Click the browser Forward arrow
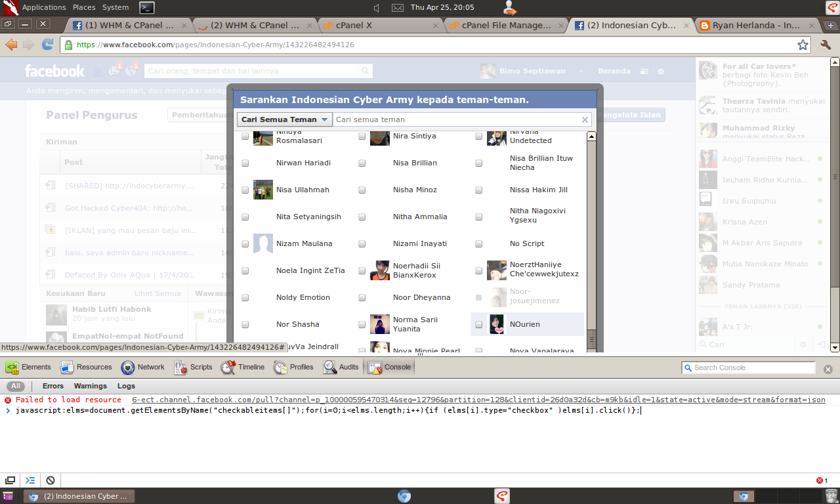Viewport: 840px width, 504px height. click(x=28, y=45)
